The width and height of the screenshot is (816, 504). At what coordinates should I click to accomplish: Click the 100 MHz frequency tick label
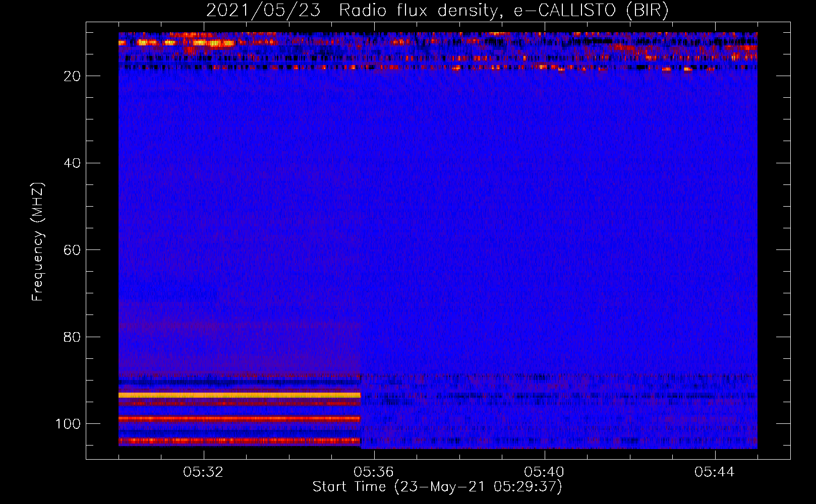[x=68, y=424]
